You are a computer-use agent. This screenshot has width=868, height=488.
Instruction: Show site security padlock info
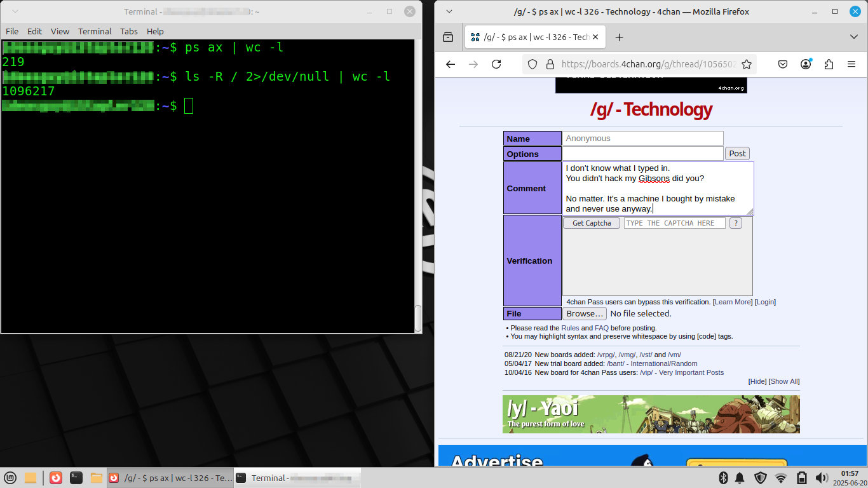pyautogui.click(x=550, y=64)
